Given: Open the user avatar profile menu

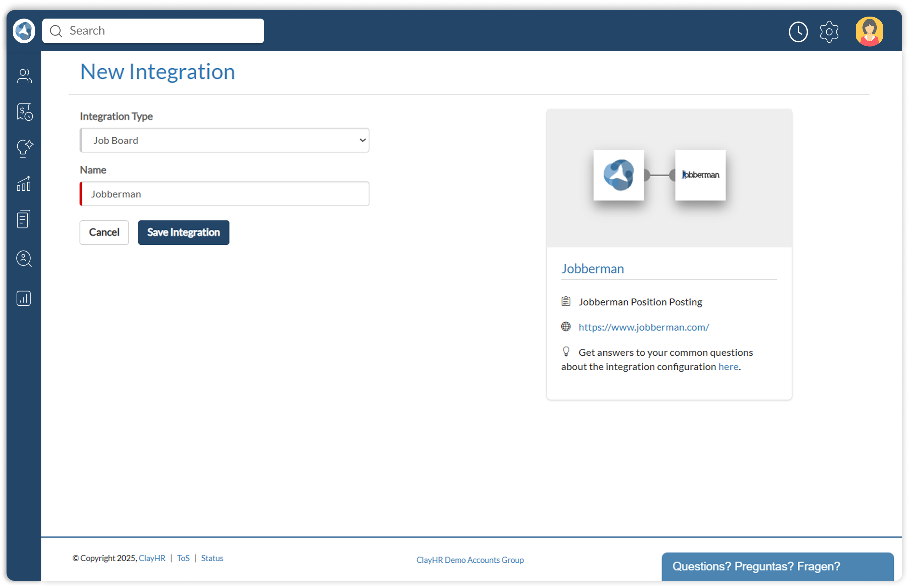Looking at the screenshot, I should pos(869,32).
